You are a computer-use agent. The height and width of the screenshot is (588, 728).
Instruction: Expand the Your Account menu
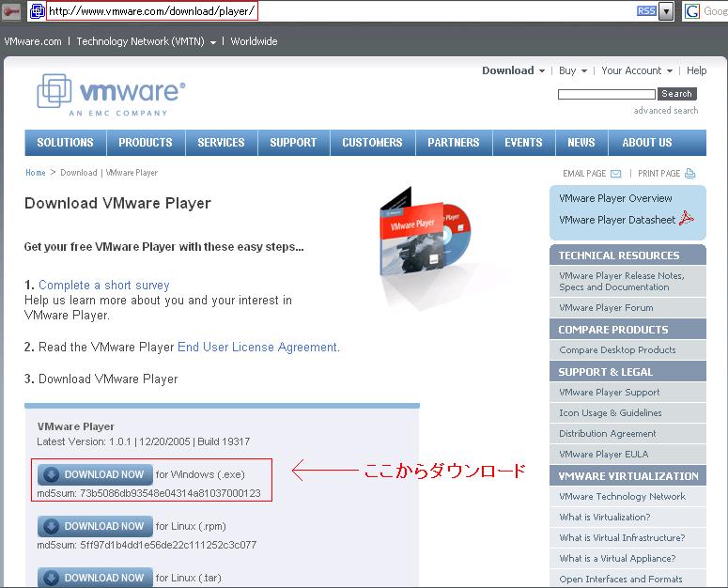pyautogui.click(x=637, y=70)
